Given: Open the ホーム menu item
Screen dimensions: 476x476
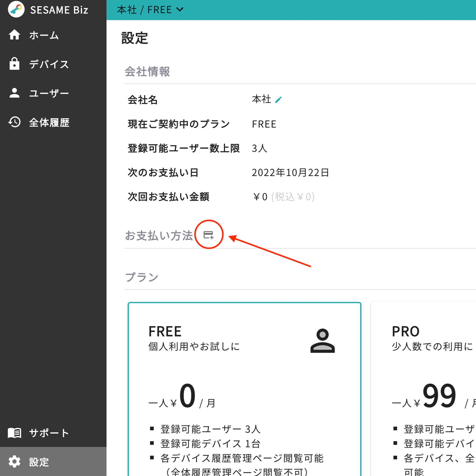Looking at the screenshot, I should click(x=53, y=35).
